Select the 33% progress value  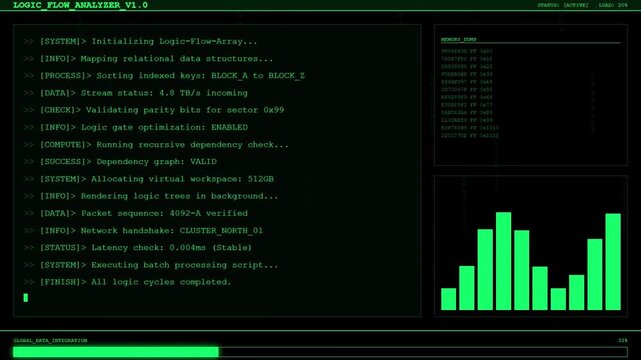point(623,340)
